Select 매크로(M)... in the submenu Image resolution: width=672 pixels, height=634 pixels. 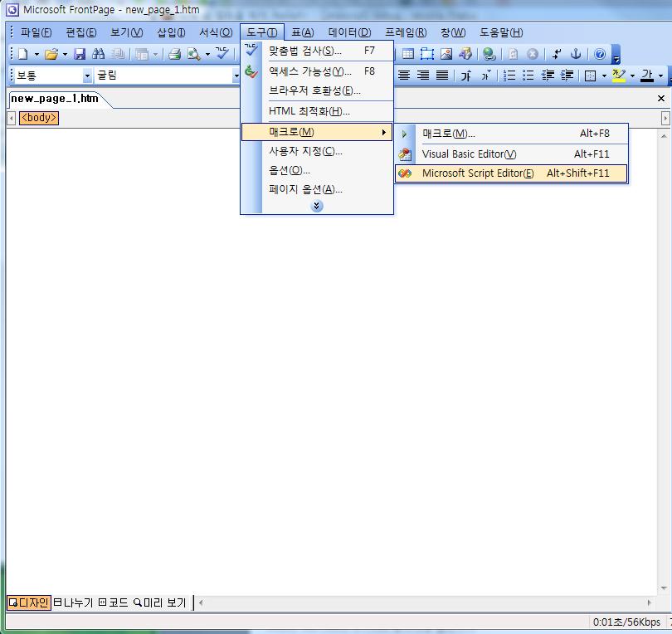point(511,134)
